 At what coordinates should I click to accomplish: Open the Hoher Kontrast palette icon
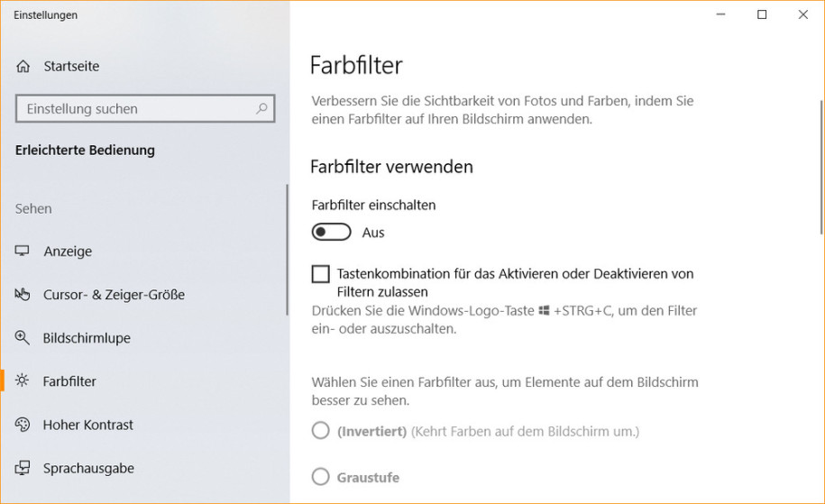click(23, 425)
